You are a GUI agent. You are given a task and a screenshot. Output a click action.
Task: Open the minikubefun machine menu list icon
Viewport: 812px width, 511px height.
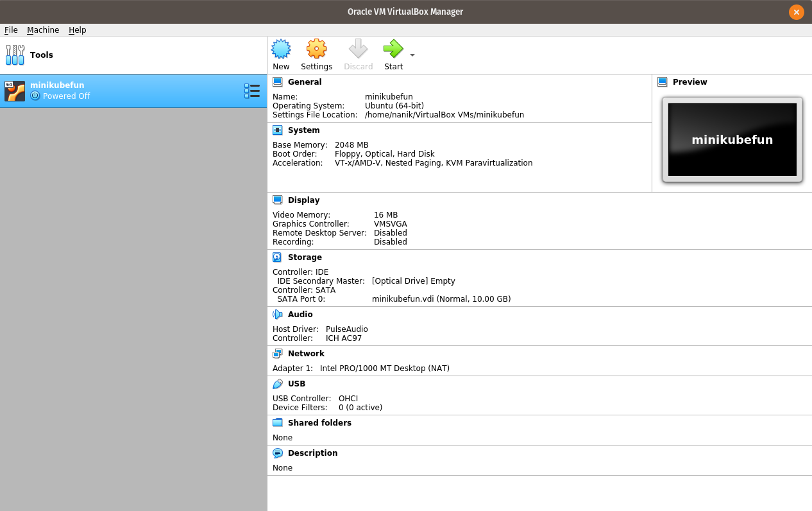252,91
